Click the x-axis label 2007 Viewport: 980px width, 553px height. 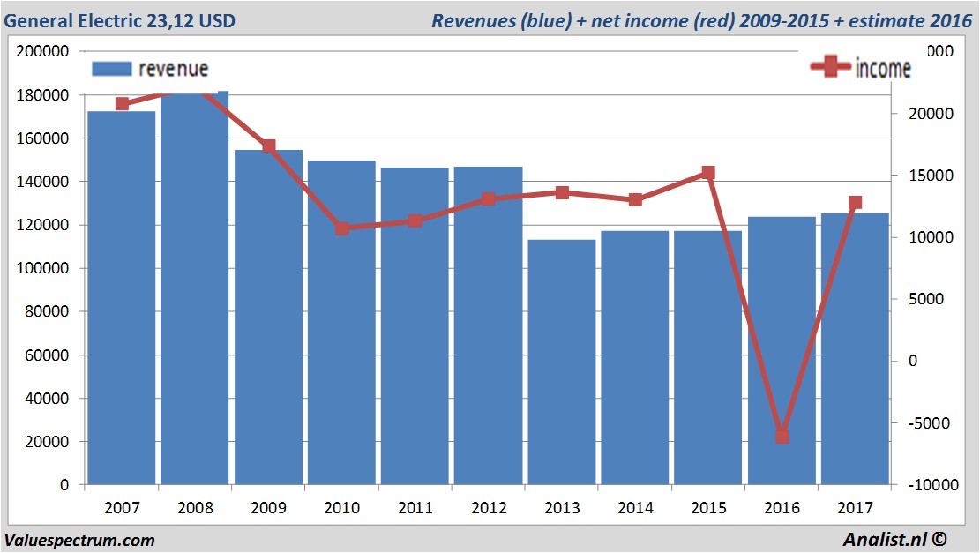(x=122, y=508)
